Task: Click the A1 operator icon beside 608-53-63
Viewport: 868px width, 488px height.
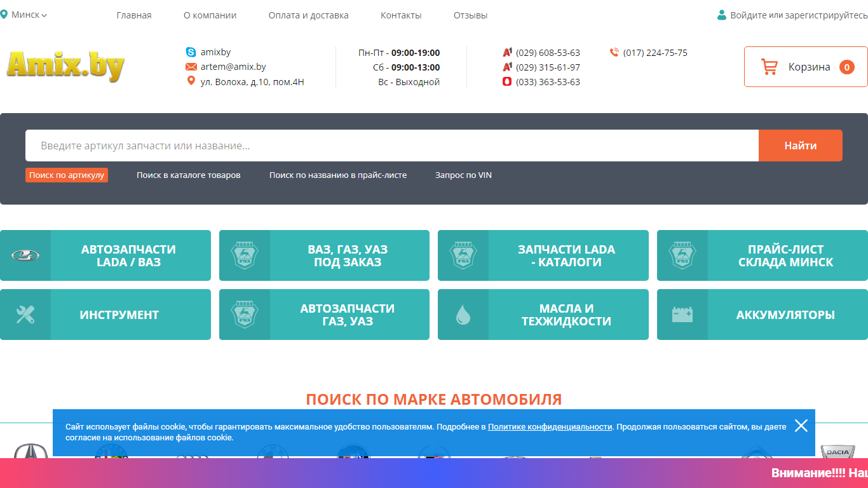Action: point(507,52)
